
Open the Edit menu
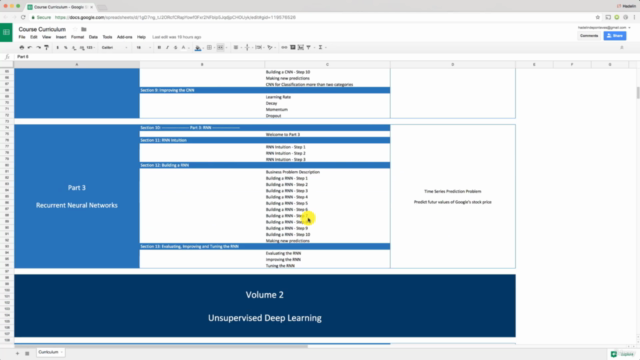(33, 37)
